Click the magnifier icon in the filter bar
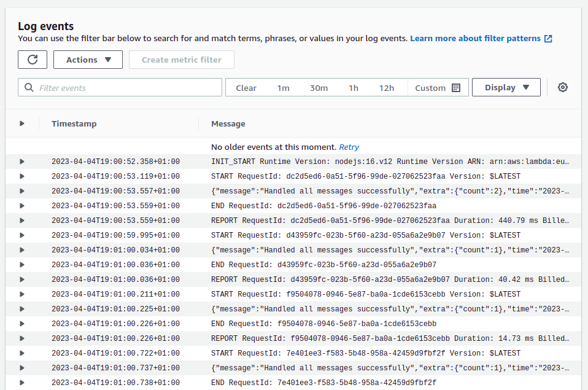The width and height of the screenshot is (588, 390). [29, 87]
